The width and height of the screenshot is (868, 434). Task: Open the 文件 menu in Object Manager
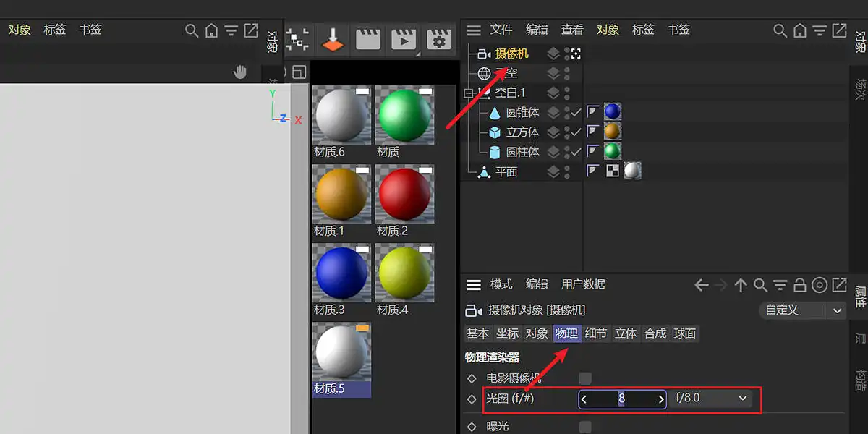[501, 30]
